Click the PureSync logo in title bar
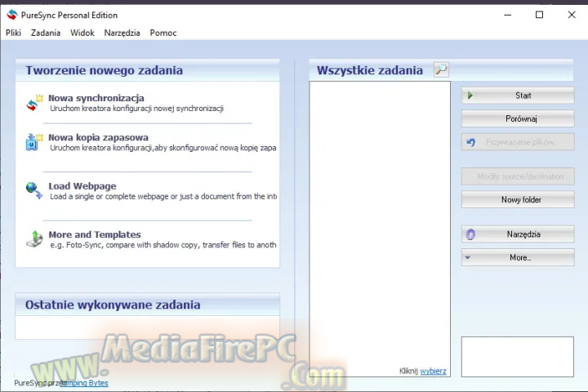The image size is (588, 392). pyautogui.click(x=12, y=15)
